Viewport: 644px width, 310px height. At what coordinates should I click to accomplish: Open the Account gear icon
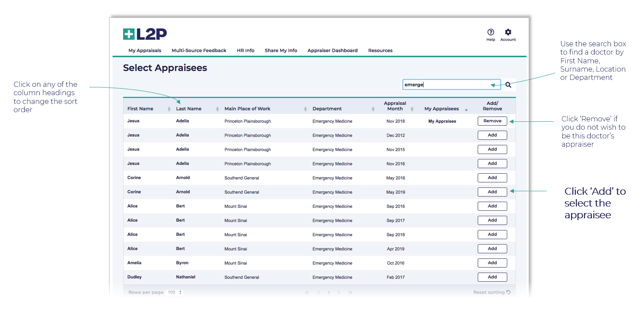508,32
